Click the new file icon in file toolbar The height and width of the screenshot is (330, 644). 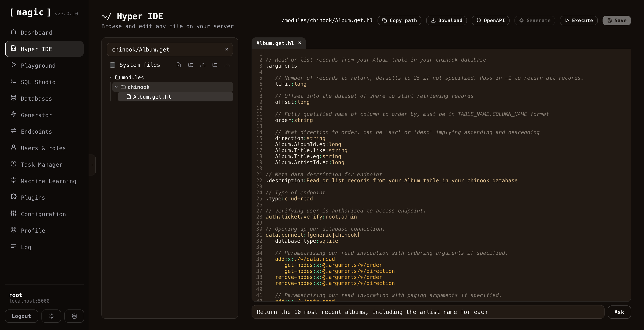[x=179, y=65]
